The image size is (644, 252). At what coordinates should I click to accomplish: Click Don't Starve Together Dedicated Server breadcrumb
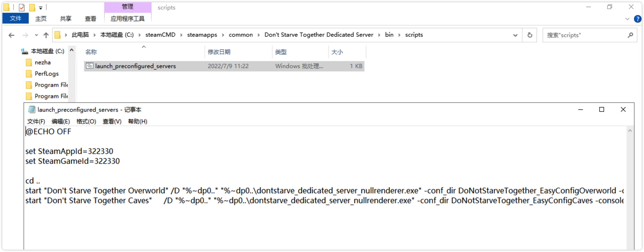click(x=319, y=35)
